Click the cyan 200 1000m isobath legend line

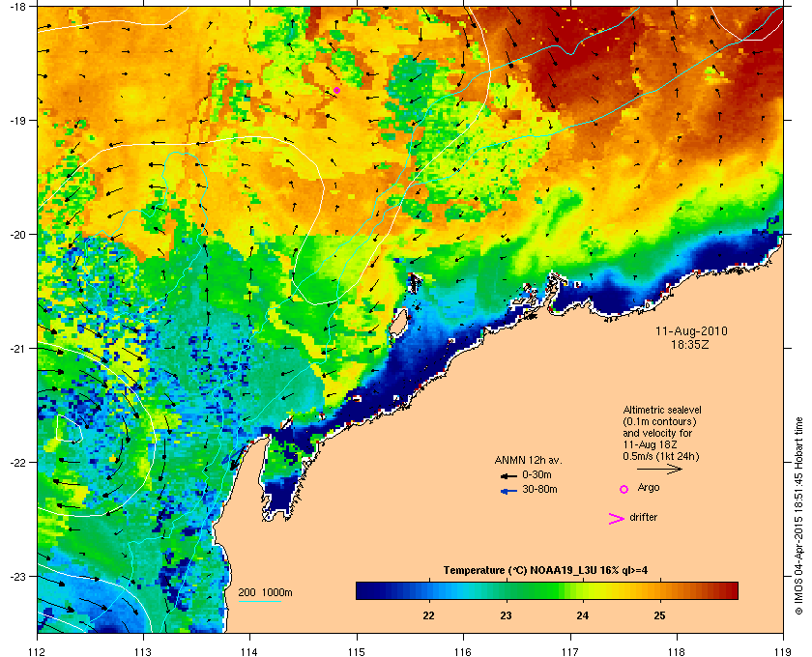tap(259, 601)
